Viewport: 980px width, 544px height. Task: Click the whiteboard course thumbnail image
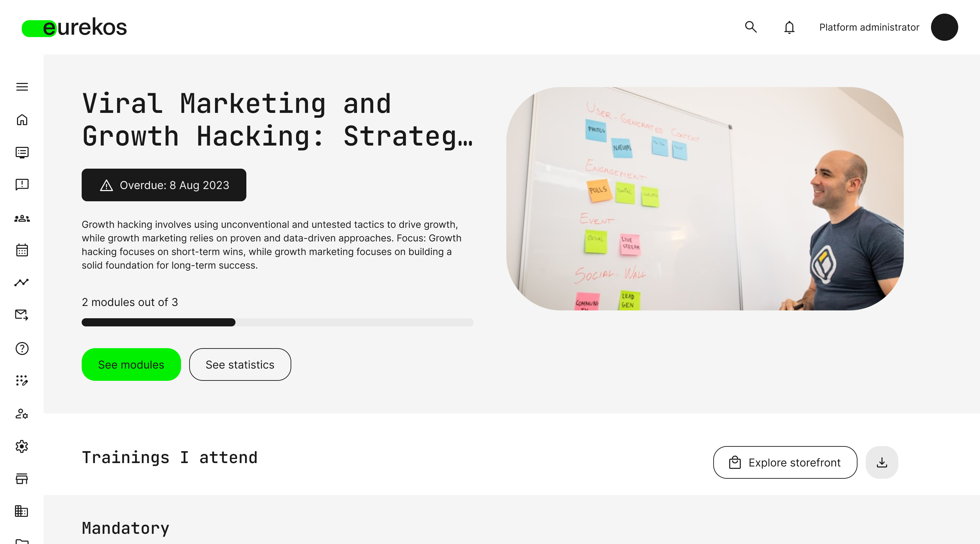pos(705,199)
